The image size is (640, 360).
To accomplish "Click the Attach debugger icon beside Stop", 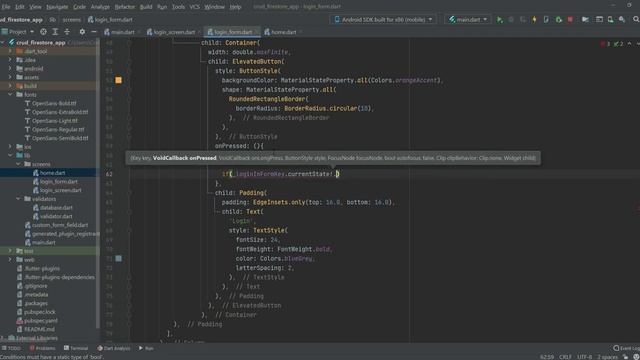I will click(x=559, y=20).
